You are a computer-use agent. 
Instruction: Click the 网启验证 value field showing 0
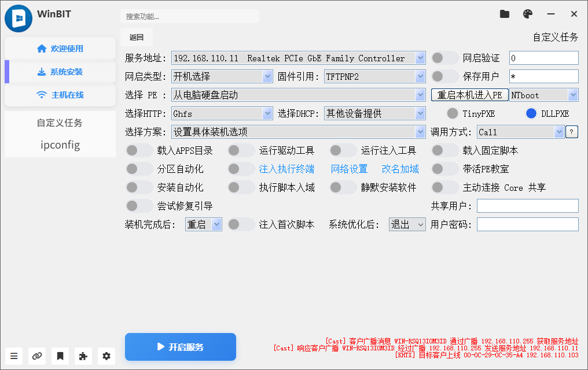(544, 58)
